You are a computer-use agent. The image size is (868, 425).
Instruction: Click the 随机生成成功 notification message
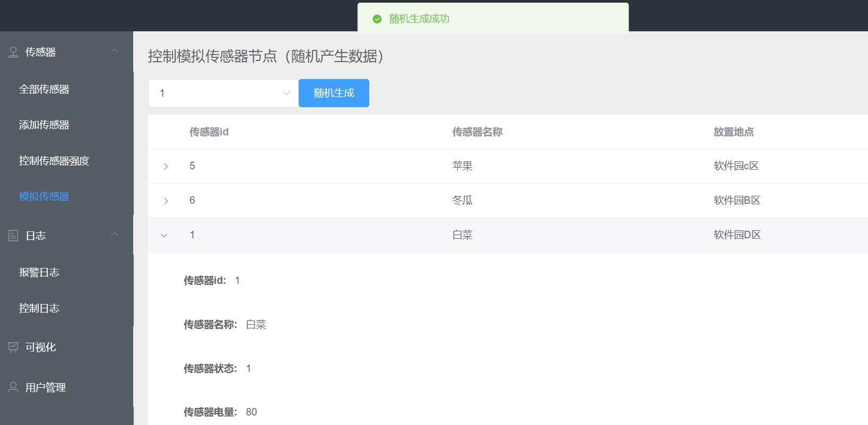point(419,19)
